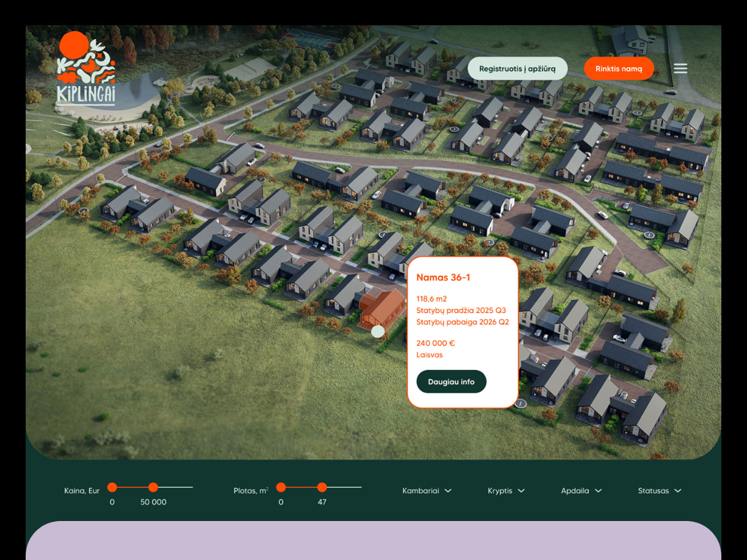The width and height of the screenshot is (747, 560).
Task: Click the Plotas slider track past the handle
Action: 345,487
